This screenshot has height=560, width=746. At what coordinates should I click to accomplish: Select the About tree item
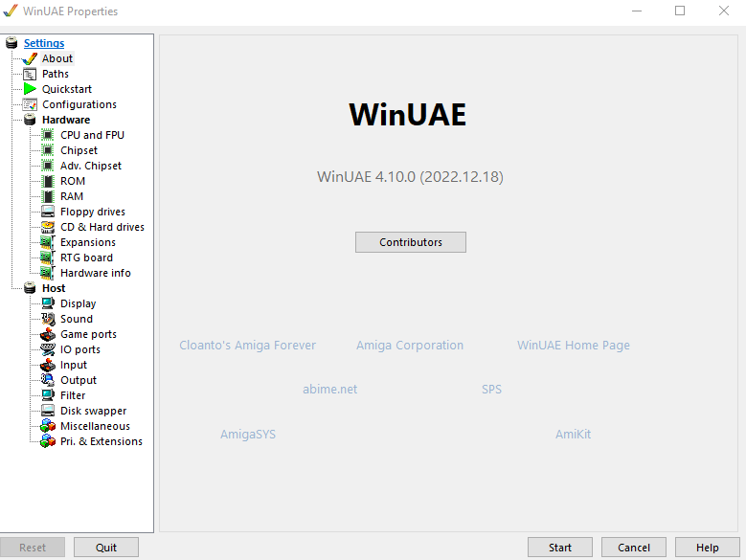[57, 58]
